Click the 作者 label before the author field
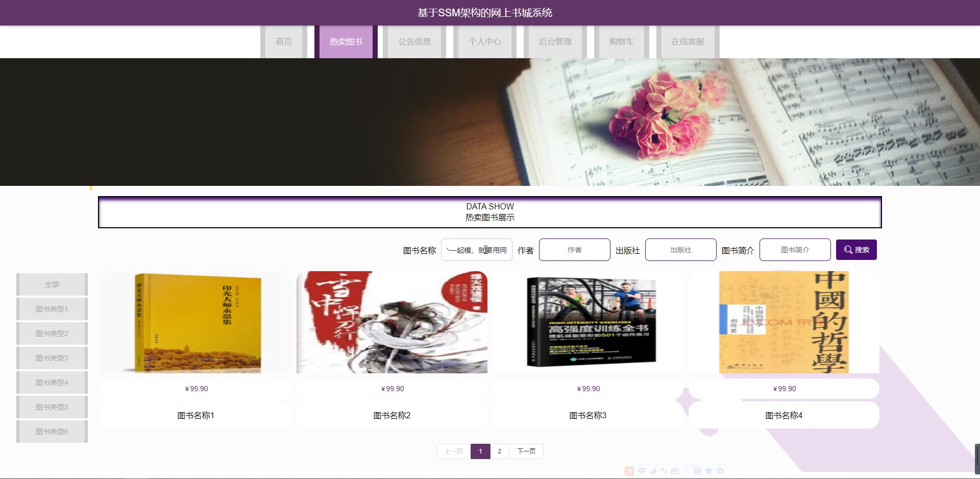980x479 pixels. tap(526, 250)
